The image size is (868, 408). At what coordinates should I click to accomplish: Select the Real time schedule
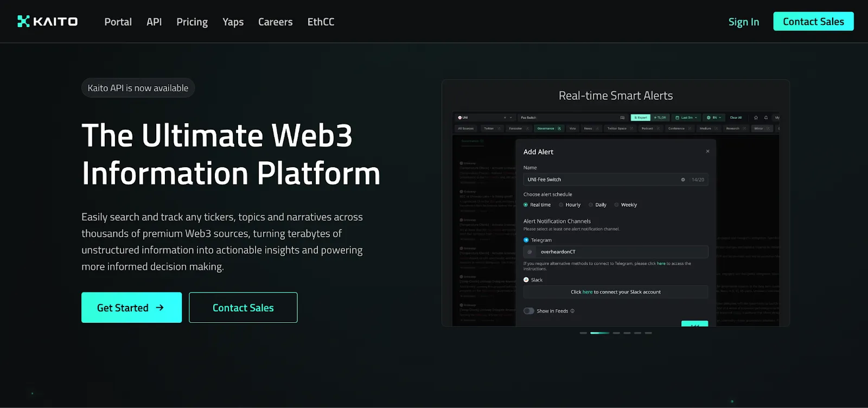pyautogui.click(x=537, y=205)
